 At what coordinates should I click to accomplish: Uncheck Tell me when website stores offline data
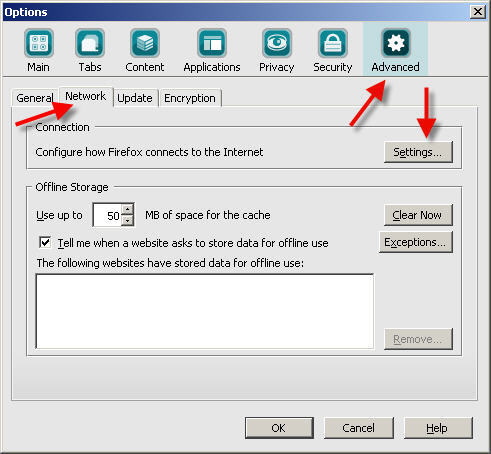coord(45,242)
